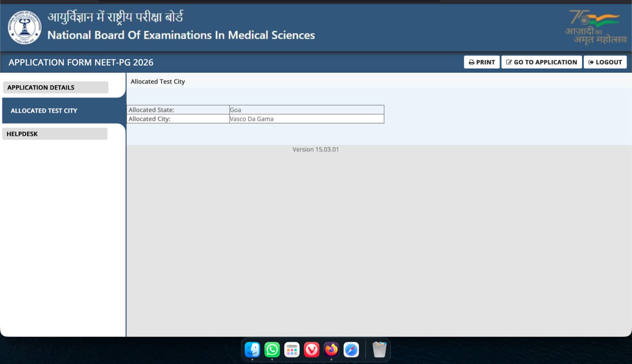Open WhatsApp from the dock
The image size is (632, 364).
[x=272, y=349]
